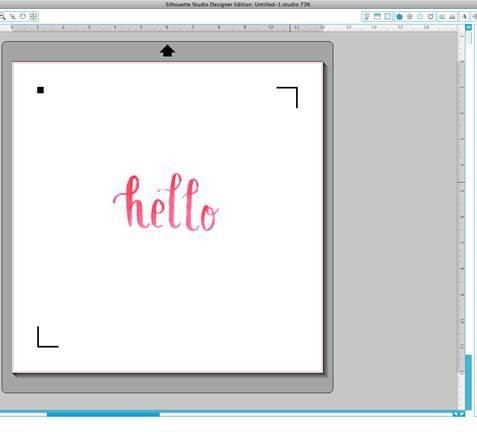The width and height of the screenshot is (477, 432).
Task: Select the pink hello watercolor image
Action: click(x=166, y=202)
